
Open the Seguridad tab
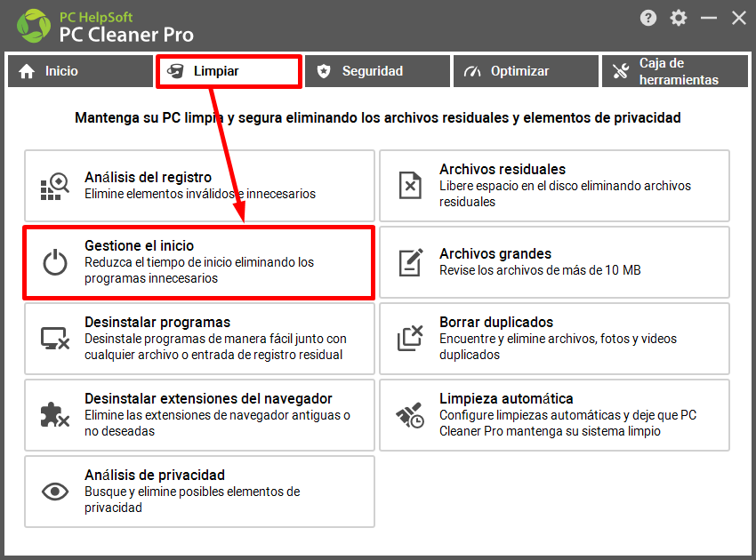click(377, 71)
